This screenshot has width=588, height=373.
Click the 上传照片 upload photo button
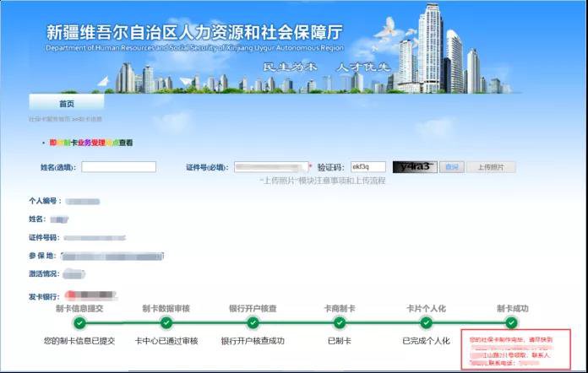[x=491, y=167]
